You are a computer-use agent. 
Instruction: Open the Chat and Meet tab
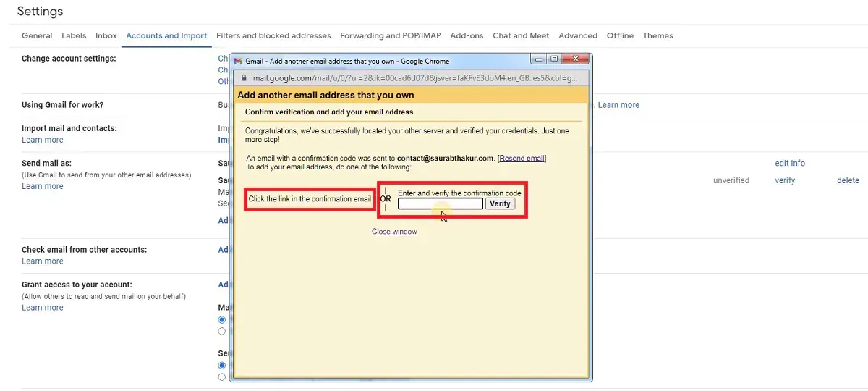click(521, 35)
